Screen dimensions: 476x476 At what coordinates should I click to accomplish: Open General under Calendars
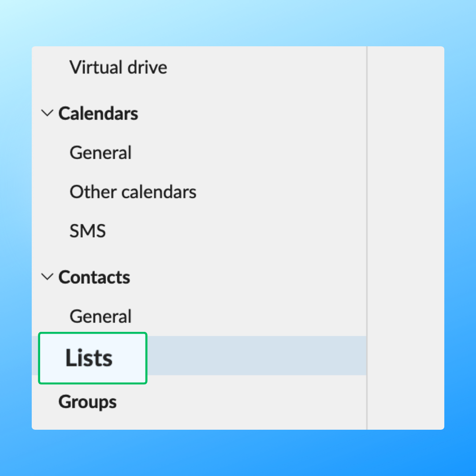[100, 152]
